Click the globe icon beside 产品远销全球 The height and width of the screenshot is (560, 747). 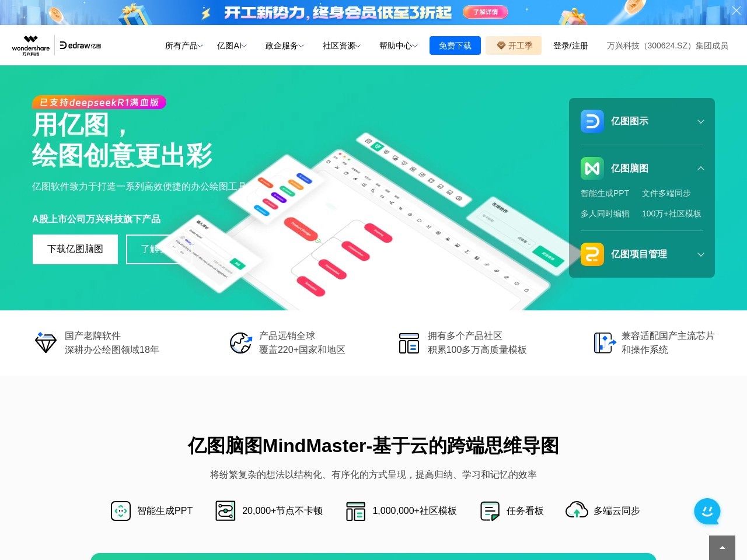click(240, 342)
